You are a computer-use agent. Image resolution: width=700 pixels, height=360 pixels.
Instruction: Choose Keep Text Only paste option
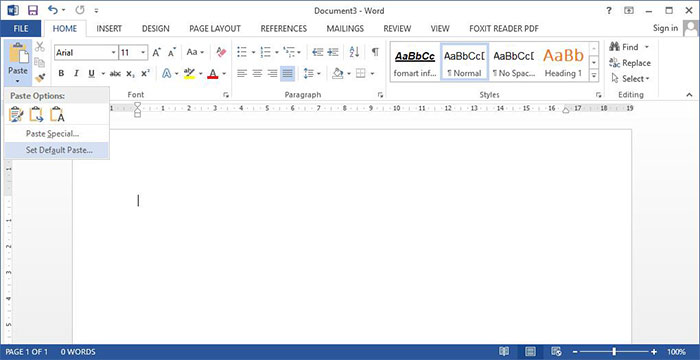[57, 115]
